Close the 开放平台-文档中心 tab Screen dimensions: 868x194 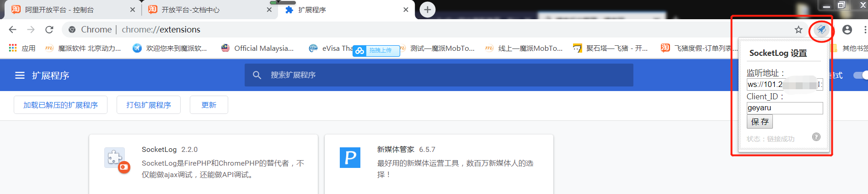pos(269,10)
